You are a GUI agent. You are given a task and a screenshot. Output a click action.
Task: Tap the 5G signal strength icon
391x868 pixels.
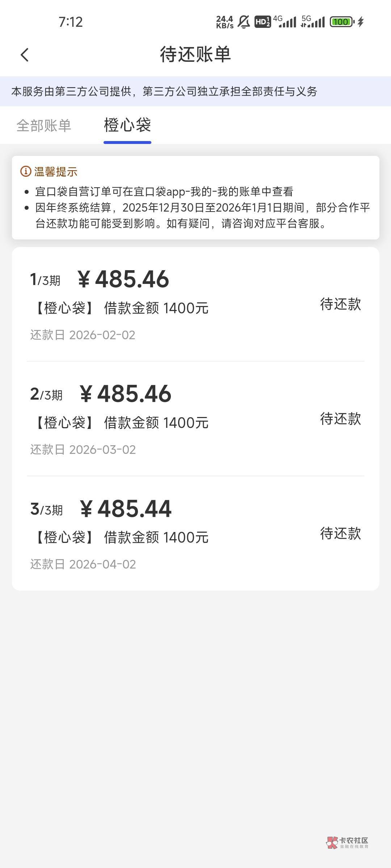coord(313,22)
